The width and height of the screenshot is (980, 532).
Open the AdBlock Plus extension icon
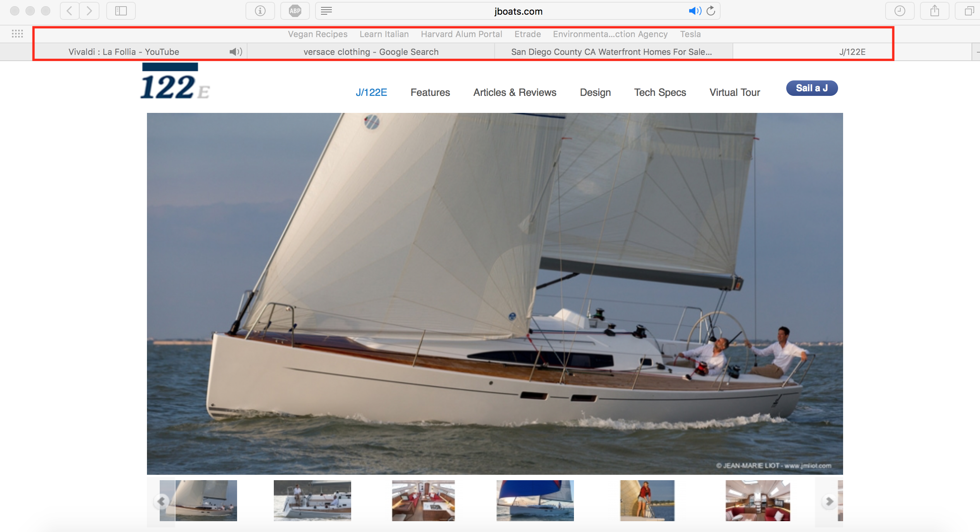point(295,11)
